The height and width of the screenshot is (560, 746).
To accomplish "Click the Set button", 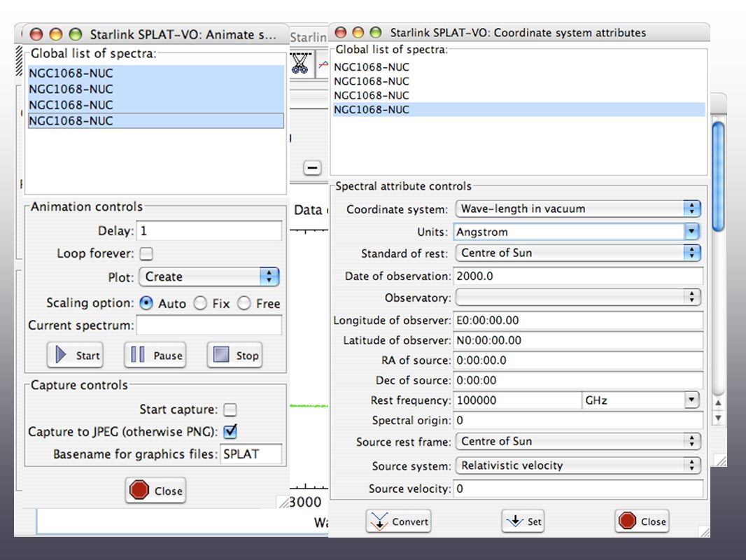I will (523, 521).
